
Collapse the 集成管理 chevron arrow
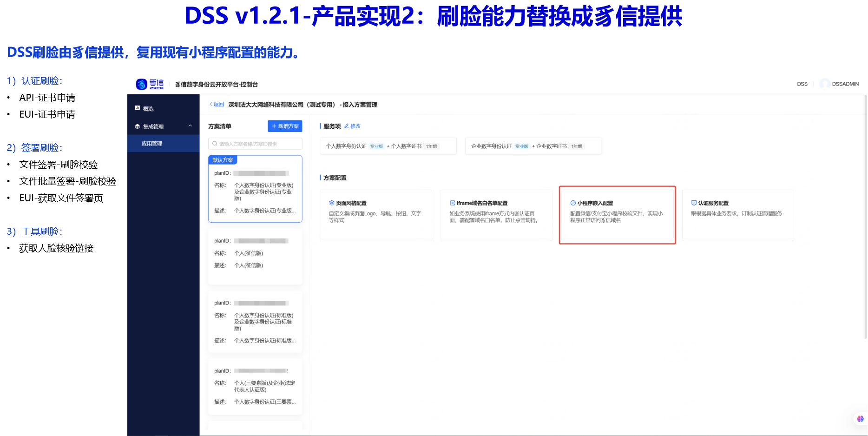tap(190, 126)
